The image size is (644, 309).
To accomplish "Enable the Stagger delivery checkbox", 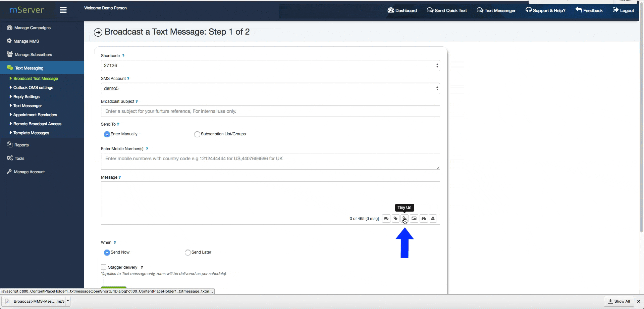I will pyautogui.click(x=104, y=267).
